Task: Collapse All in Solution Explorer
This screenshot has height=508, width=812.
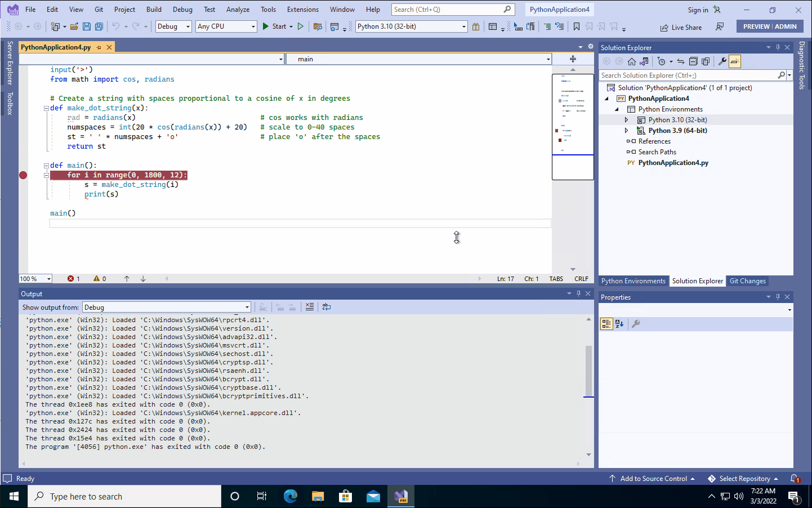Action: pos(693,61)
